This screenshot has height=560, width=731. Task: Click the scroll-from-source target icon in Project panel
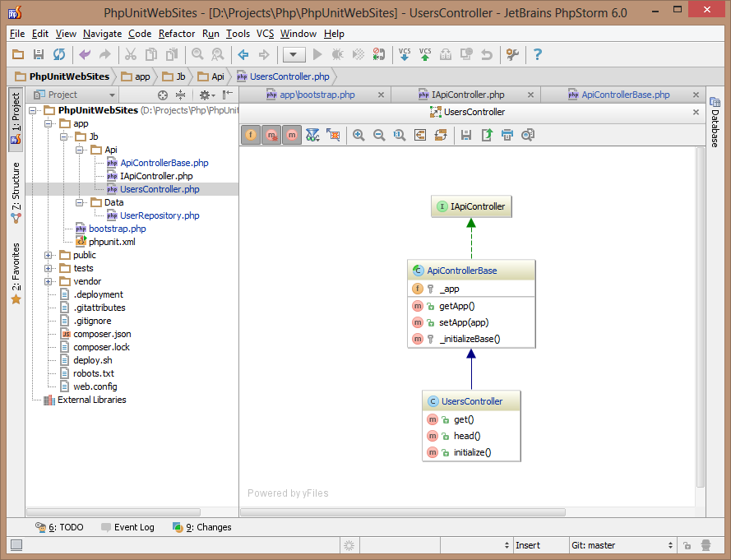[x=162, y=95]
